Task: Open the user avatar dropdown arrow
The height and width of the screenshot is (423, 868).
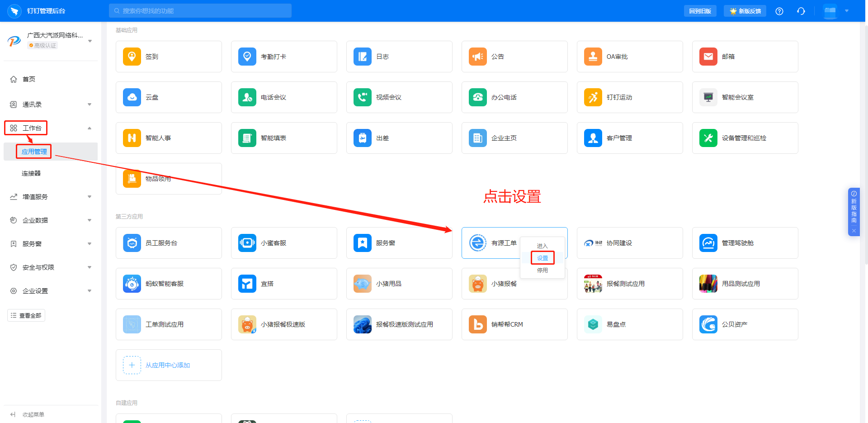Action: (x=847, y=11)
